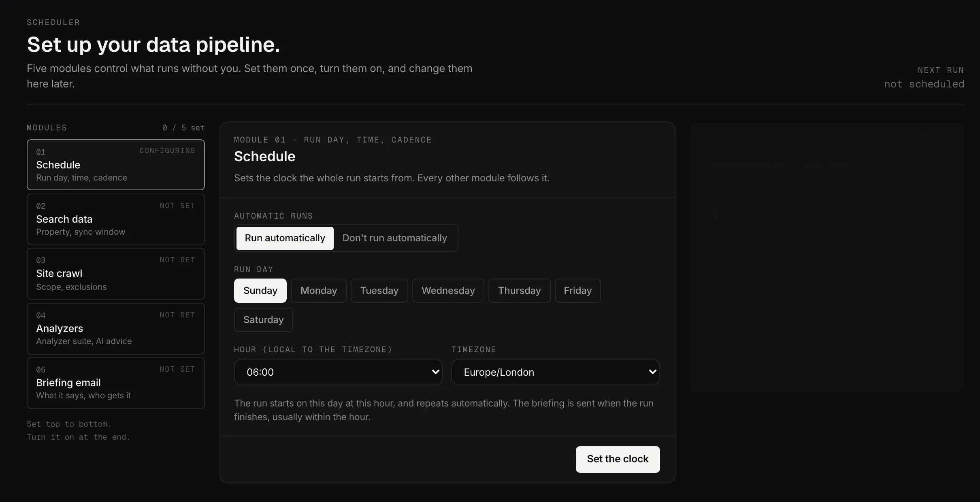Click the HOUR (LOCAL TO THE TIMEZONE) label
Screen dimensions: 980x502
(x=313, y=349)
